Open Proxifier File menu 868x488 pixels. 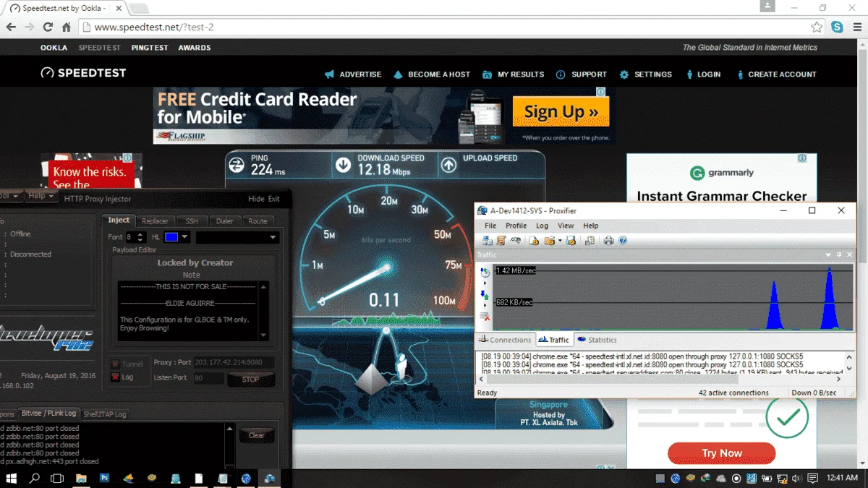490,226
